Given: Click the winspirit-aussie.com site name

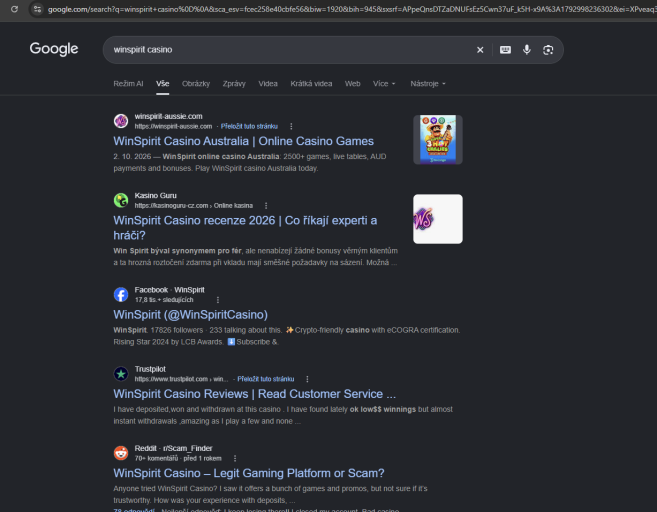Looking at the screenshot, I should [168, 116].
